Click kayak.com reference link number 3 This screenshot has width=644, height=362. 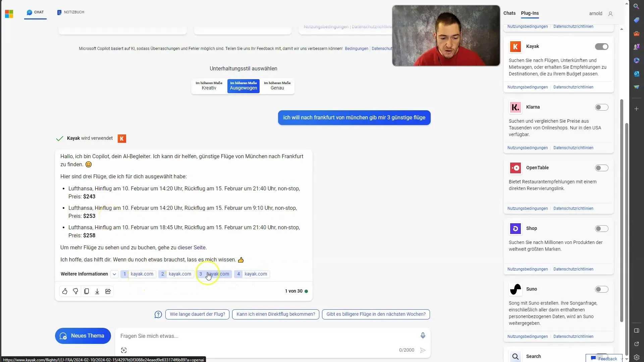tap(214, 274)
